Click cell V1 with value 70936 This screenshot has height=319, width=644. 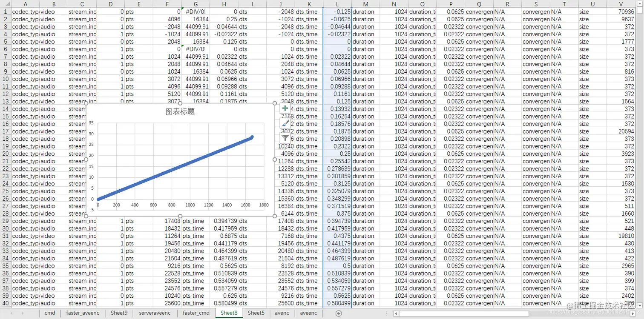621,11
